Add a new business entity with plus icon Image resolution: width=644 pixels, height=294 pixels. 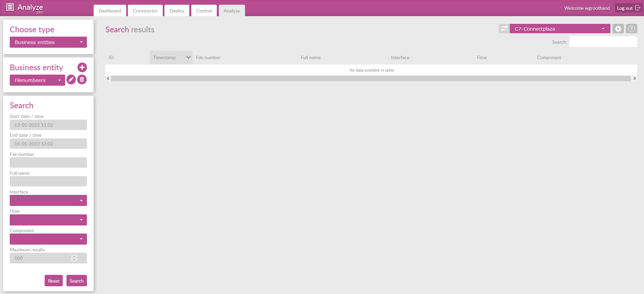pyautogui.click(x=82, y=68)
